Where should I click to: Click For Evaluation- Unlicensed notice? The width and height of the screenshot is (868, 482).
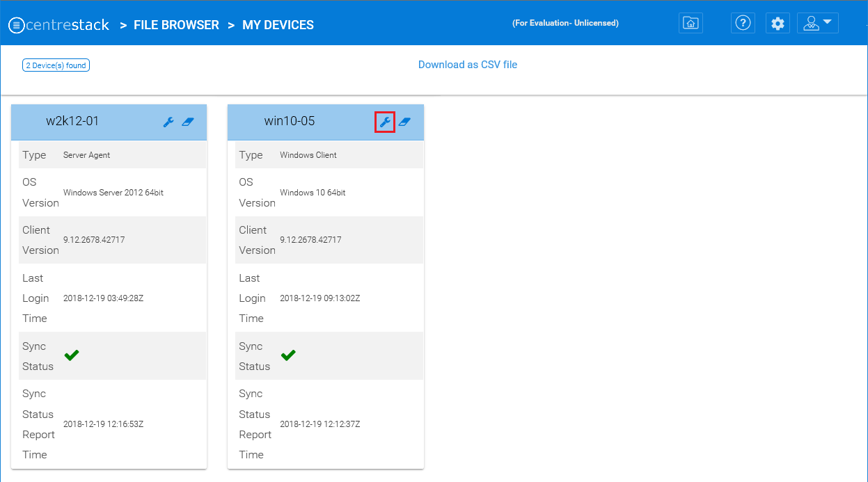pyautogui.click(x=566, y=23)
